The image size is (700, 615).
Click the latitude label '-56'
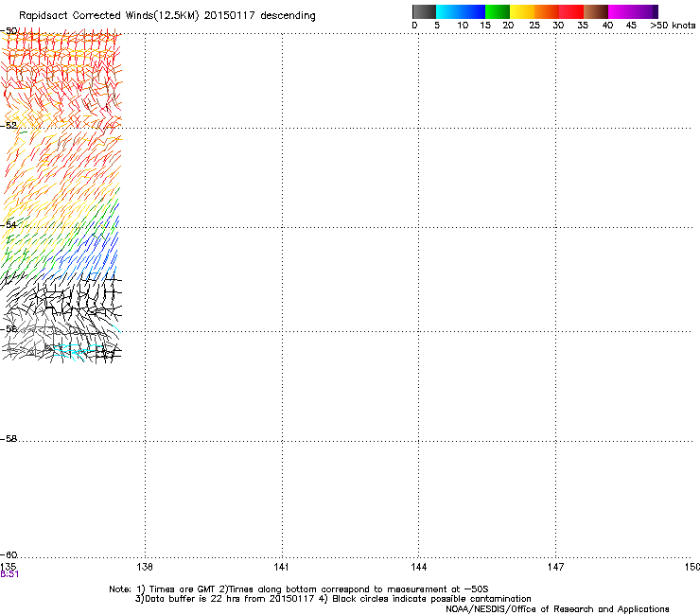(9, 329)
